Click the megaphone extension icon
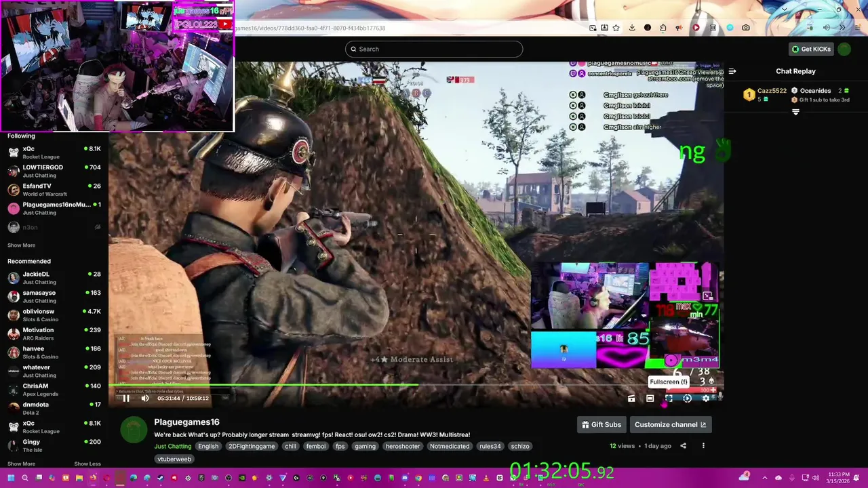The height and width of the screenshot is (488, 868). pyautogui.click(x=679, y=28)
